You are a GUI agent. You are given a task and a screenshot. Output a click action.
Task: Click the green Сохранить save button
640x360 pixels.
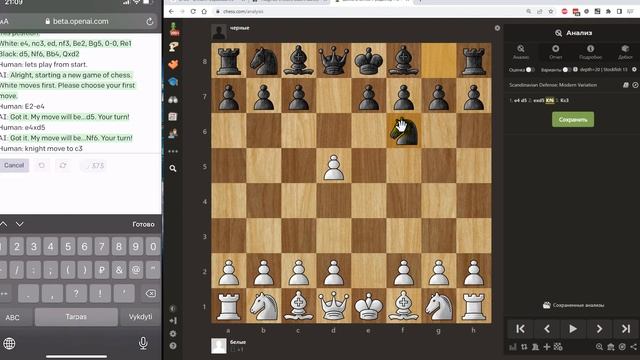(x=573, y=120)
